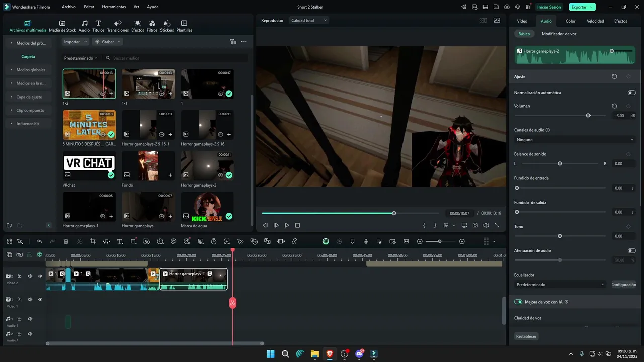Open Windows Start menu
Screen dimensions: 644x362
270,354
